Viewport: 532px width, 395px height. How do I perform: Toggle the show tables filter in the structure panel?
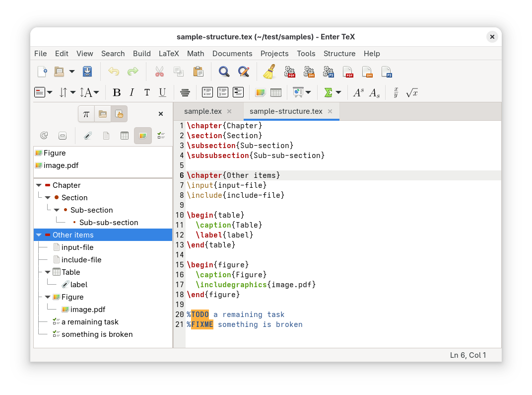(x=125, y=136)
